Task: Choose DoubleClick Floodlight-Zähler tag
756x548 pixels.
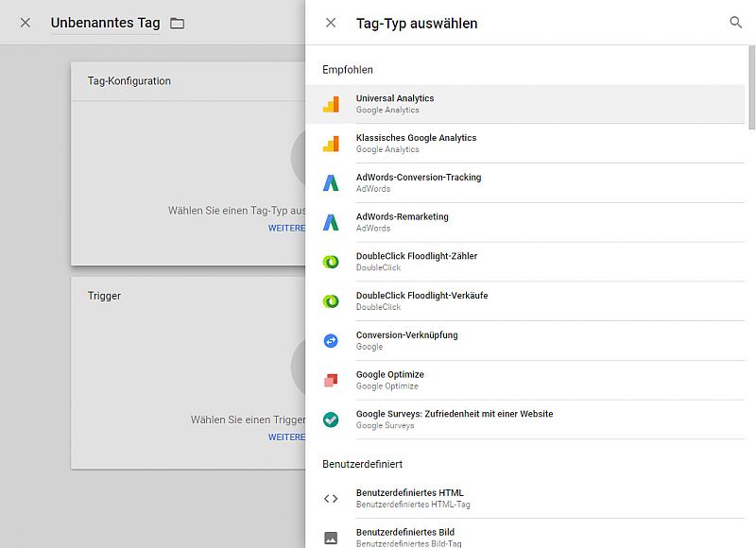Action: (x=525, y=263)
